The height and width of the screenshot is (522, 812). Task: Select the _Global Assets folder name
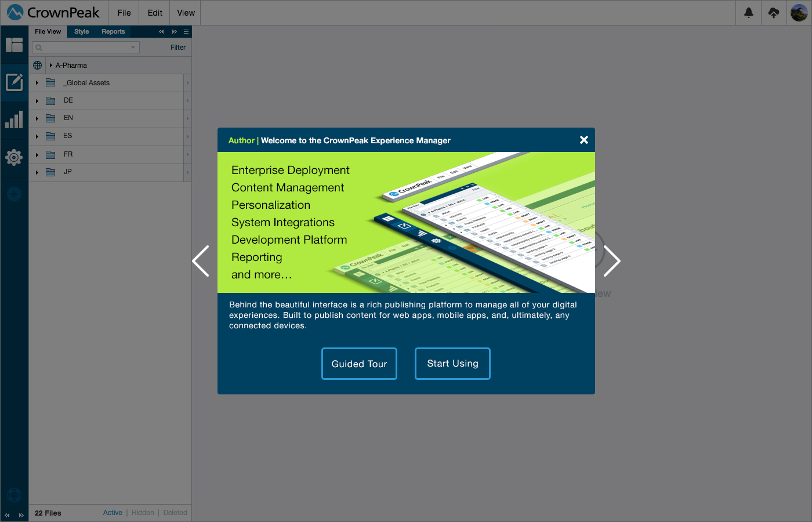86,83
